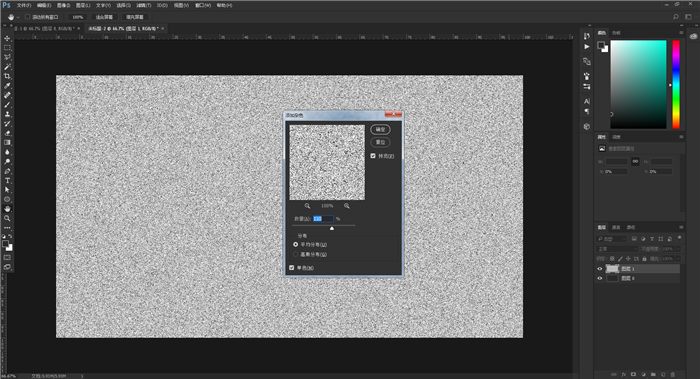Choose the horizontal Type tool
This screenshot has width=700, height=379.
[8, 181]
